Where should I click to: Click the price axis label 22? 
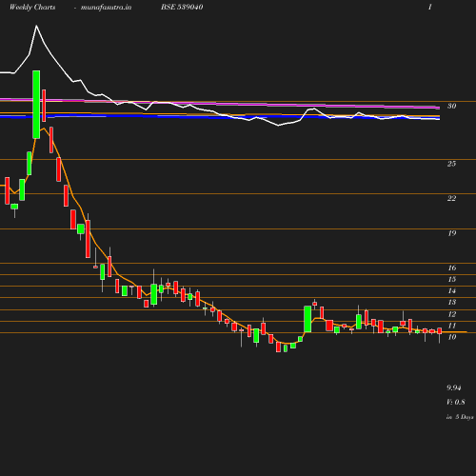451,198
